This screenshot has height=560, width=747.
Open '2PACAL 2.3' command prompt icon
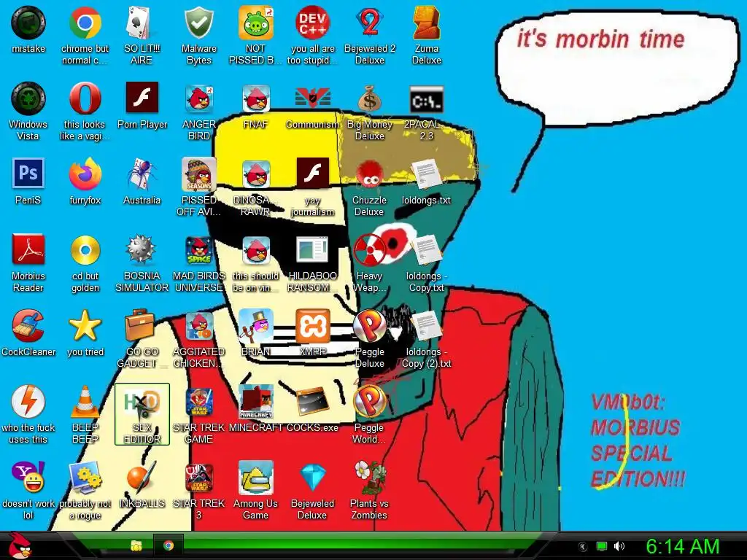[x=426, y=100]
